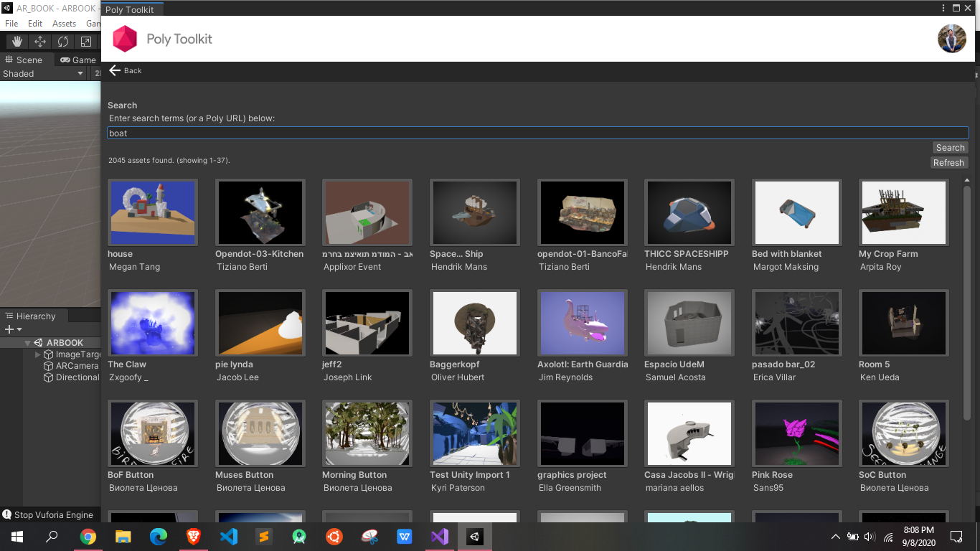The height and width of the screenshot is (551, 980).
Task: Expand ImageTarget in Hierarchy
Action: click(38, 354)
